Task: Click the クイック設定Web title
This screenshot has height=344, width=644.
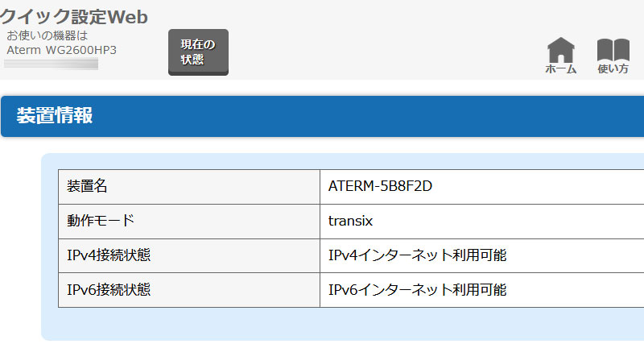Action: pos(74,17)
